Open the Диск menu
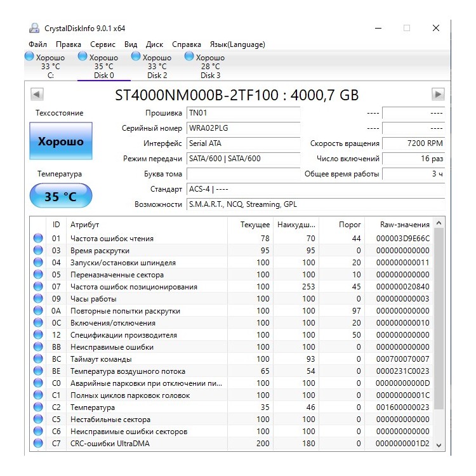The image size is (476, 476). point(154,44)
